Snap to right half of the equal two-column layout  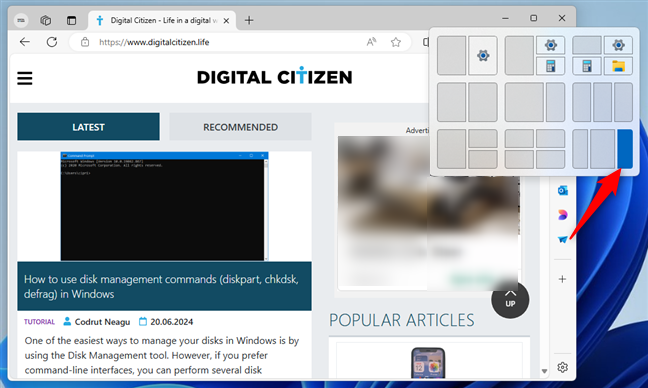pos(483,102)
